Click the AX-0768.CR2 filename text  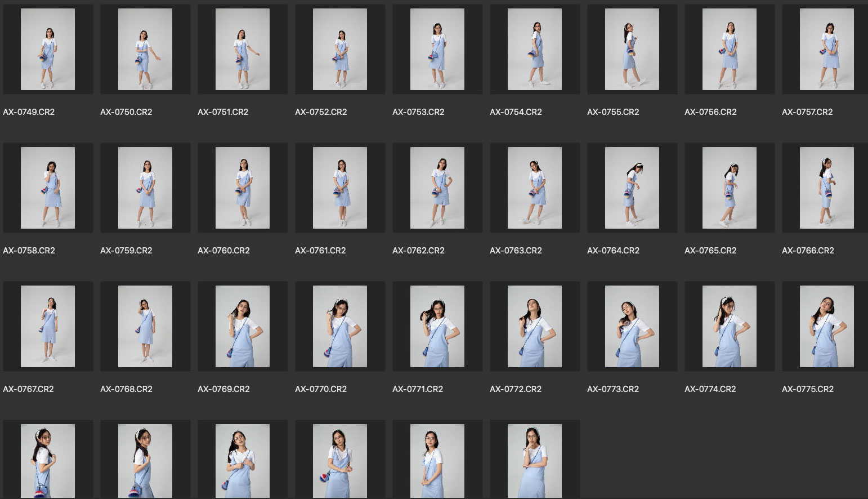126,389
